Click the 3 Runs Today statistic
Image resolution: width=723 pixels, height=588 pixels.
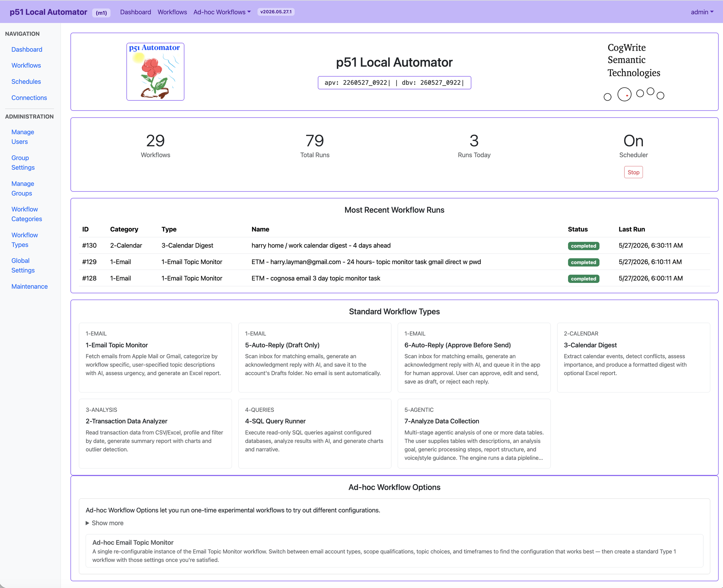point(474,146)
